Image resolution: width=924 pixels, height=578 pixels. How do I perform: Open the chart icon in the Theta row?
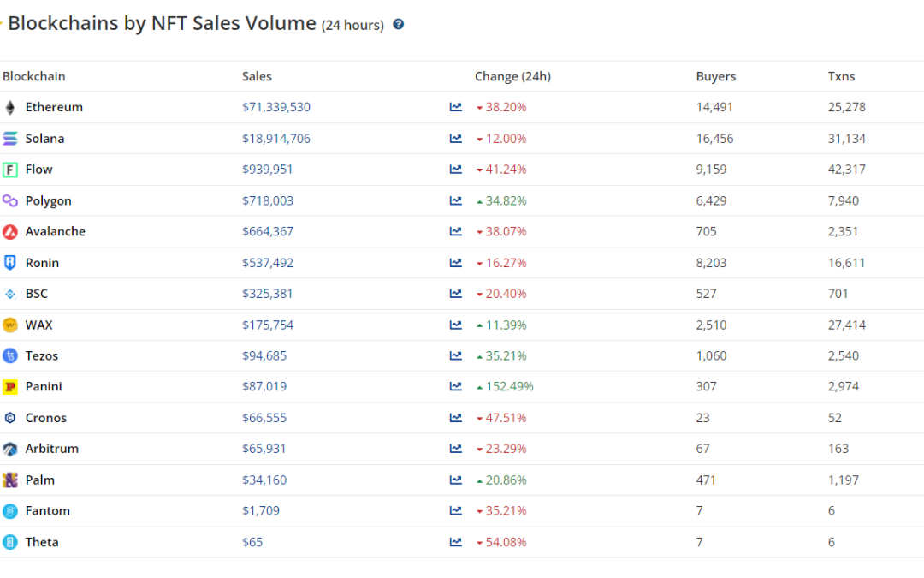point(455,542)
